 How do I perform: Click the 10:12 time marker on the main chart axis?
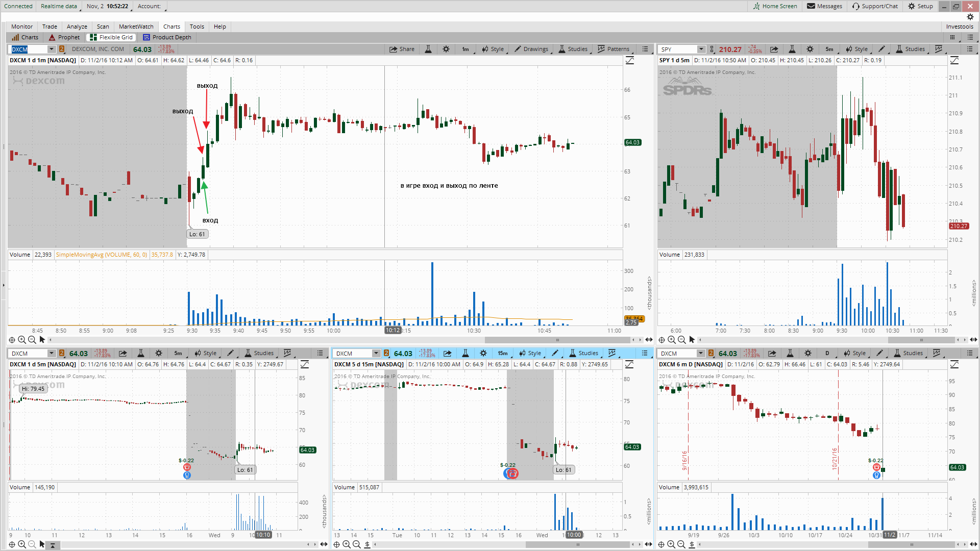(x=393, y=331)
